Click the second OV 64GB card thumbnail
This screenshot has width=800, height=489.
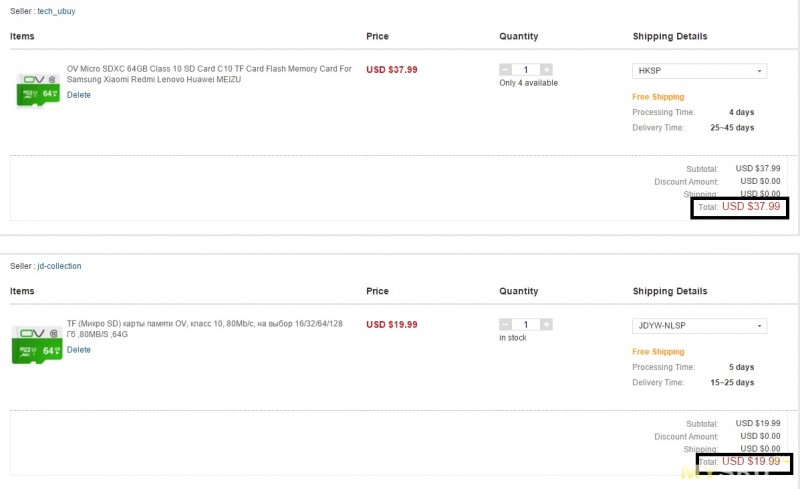(39, 342)
